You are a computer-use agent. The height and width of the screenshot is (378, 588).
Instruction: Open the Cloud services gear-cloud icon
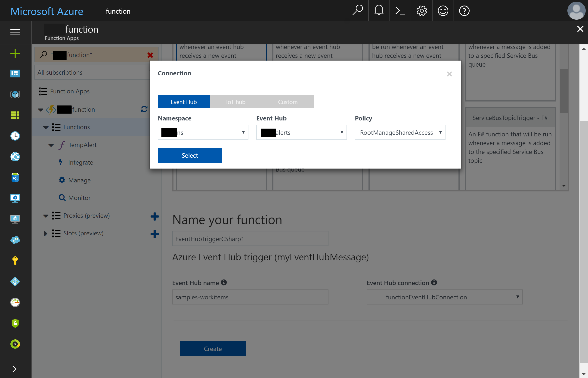click(15, 240)
